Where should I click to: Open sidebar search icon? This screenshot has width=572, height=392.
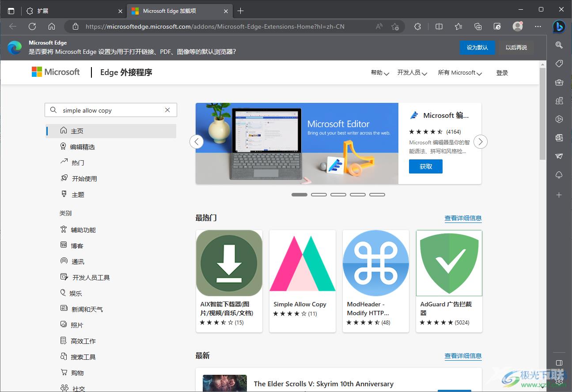559,45
